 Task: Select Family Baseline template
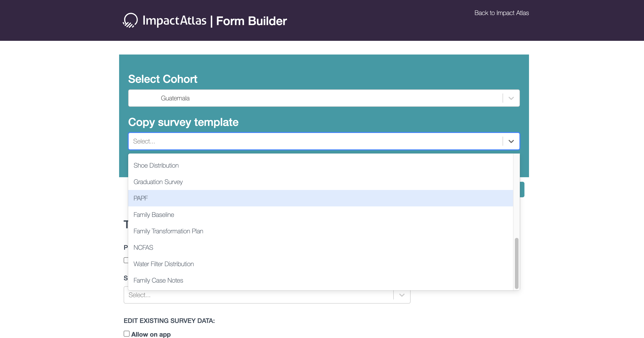[x=154, y=215]
